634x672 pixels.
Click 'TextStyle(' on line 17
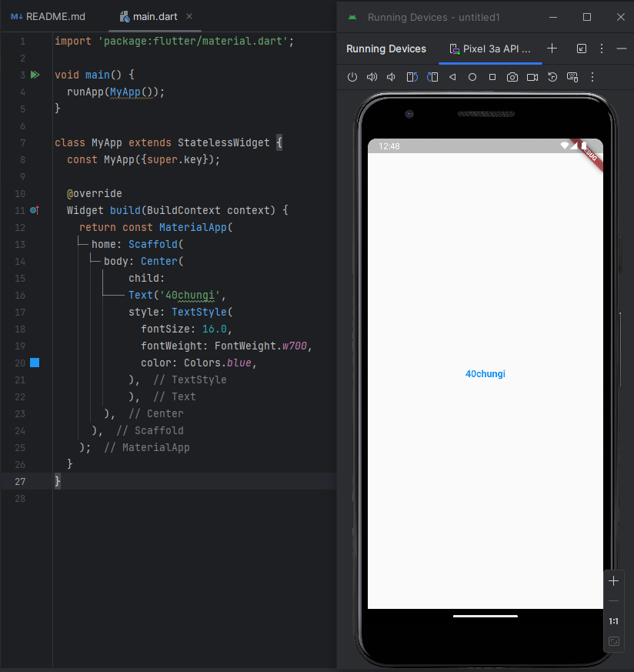click(x=202, y=312)
